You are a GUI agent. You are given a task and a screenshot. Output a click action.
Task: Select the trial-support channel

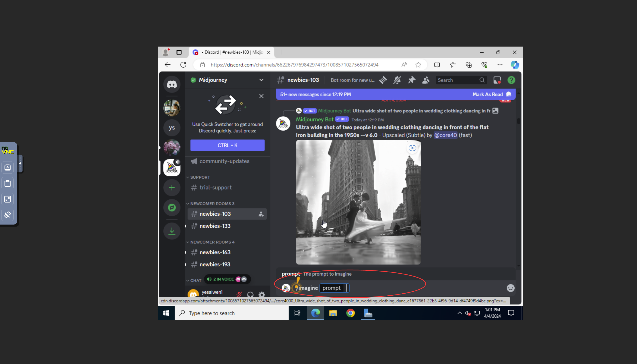(216, 188)
